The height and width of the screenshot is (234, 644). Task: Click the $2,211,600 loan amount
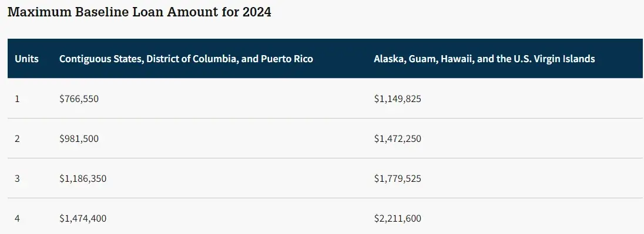(x=398, y=218)
